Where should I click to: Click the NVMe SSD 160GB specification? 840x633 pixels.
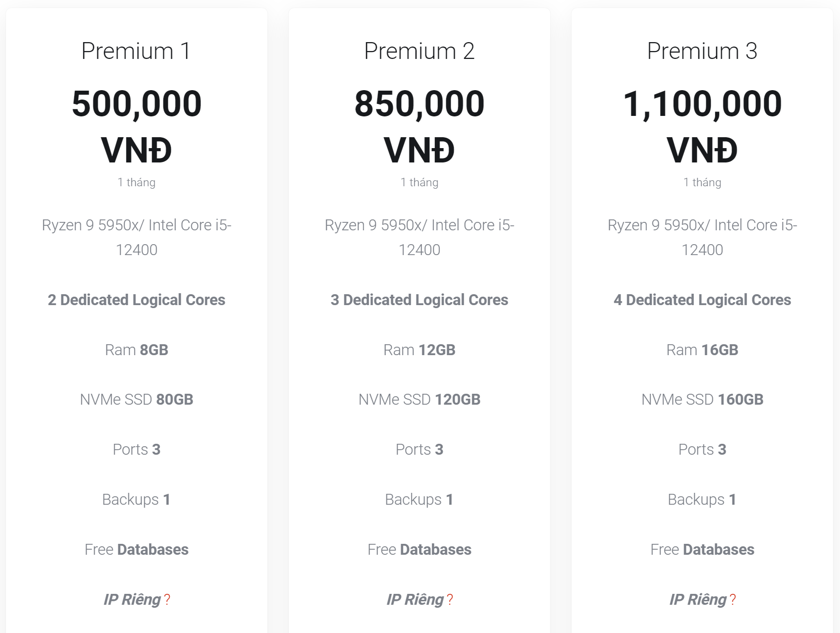pos(702,400)
